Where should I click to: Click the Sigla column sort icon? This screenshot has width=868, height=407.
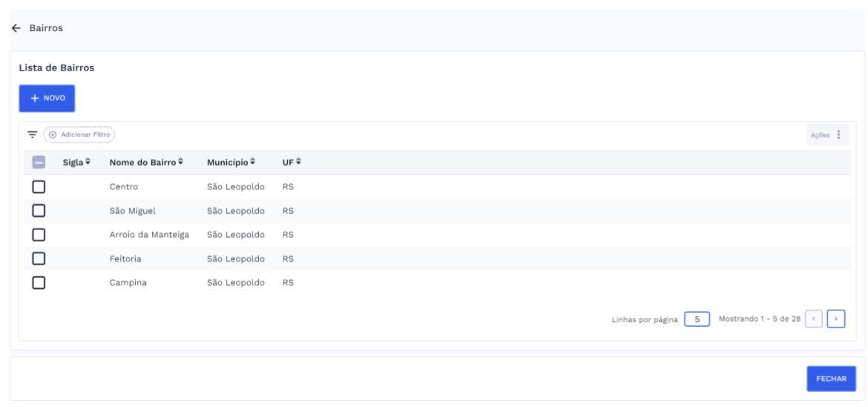pyautogui.click(x=88, y=162)
